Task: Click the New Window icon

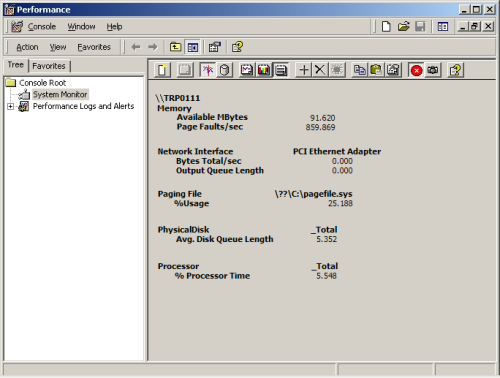Action: tap(443, 26)
